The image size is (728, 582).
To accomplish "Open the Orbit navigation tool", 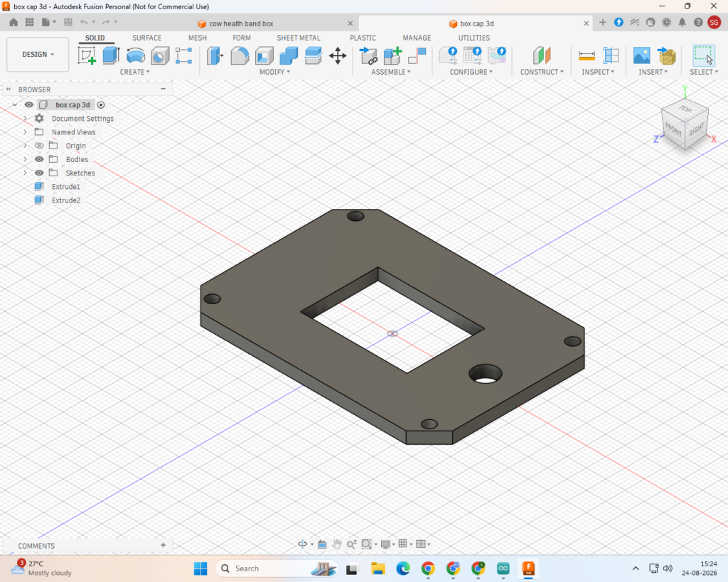I will click(302, 544).
